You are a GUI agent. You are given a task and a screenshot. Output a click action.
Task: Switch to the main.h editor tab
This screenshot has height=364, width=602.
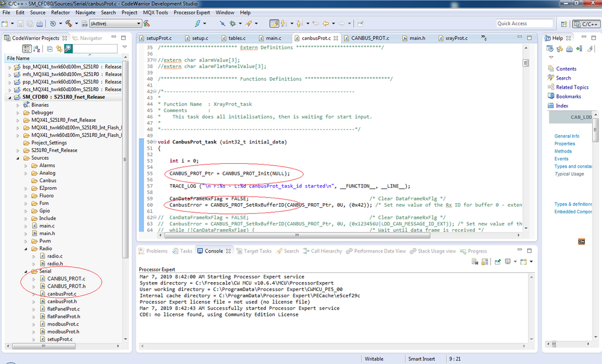[414, 38]
